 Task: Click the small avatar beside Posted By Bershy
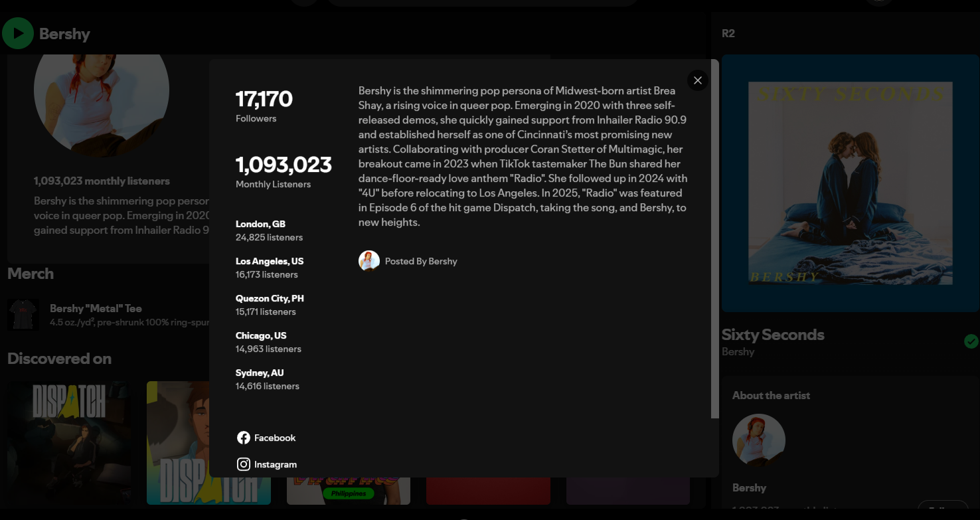pos(369,261)
